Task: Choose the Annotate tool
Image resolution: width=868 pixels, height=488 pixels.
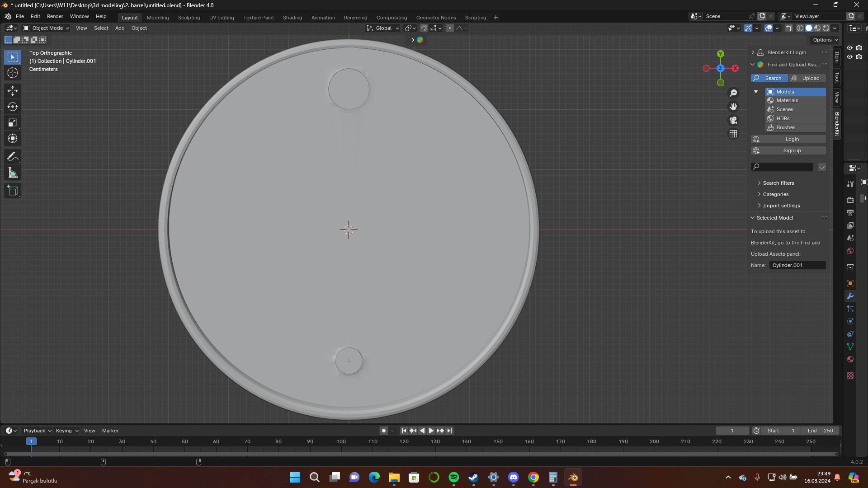Action: pyautogui.click(x=13, y=157)
